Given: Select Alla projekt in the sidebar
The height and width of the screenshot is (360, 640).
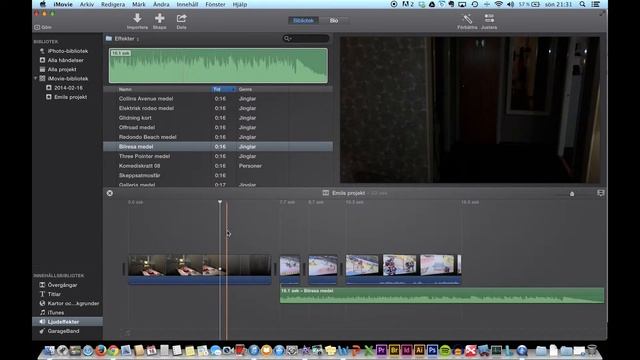Looking at the screenshot, I should 62,69.
